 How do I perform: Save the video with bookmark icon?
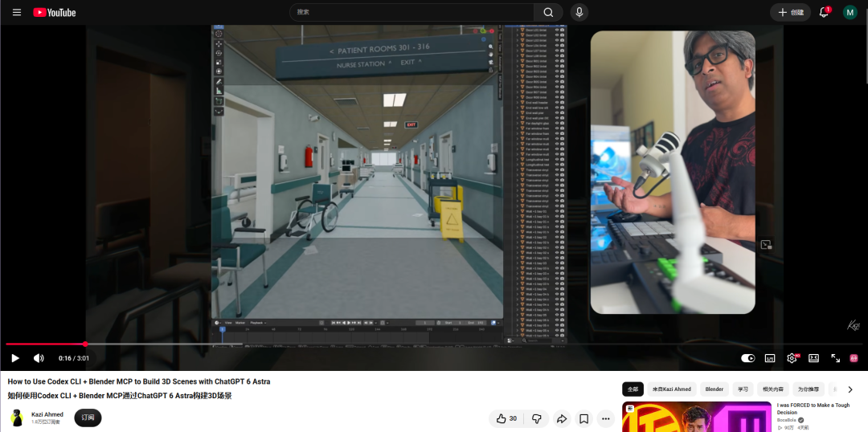pos(584,418)
